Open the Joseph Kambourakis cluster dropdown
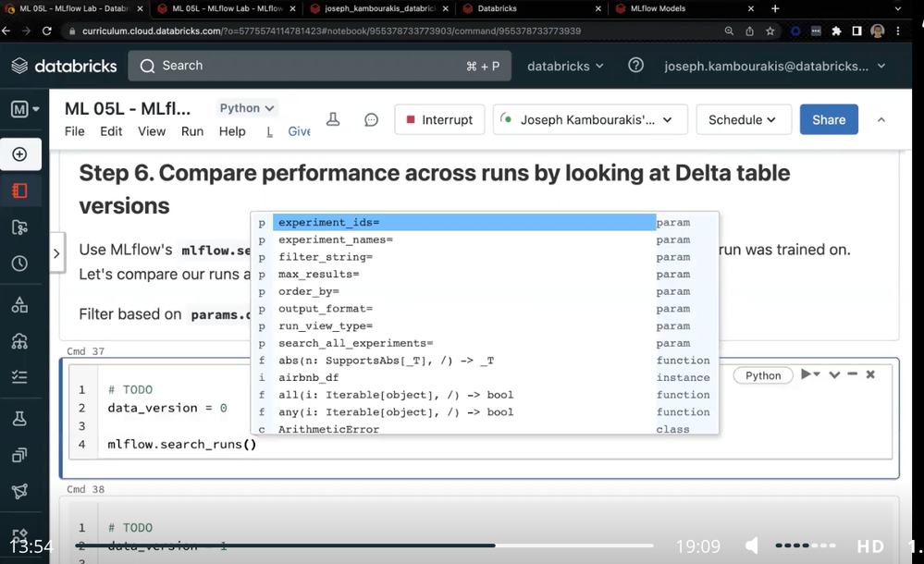Viewport: 924px width, 564px height. point(589,119)
